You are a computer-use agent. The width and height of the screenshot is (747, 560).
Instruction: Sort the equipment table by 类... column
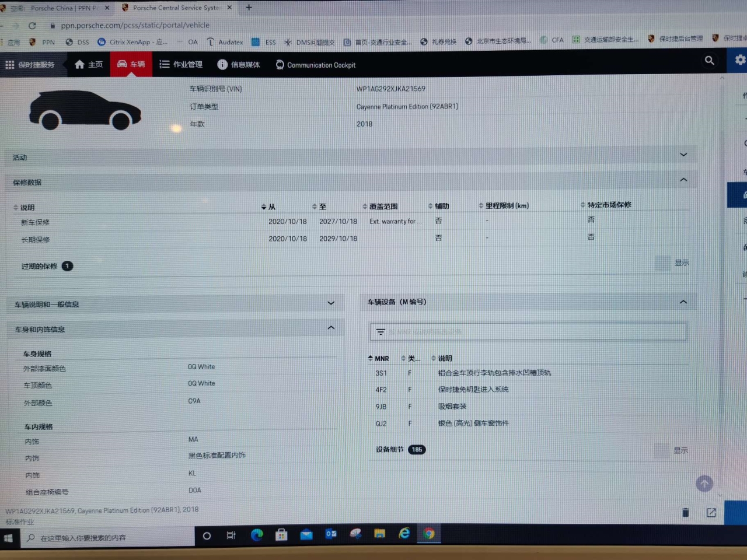411,358
